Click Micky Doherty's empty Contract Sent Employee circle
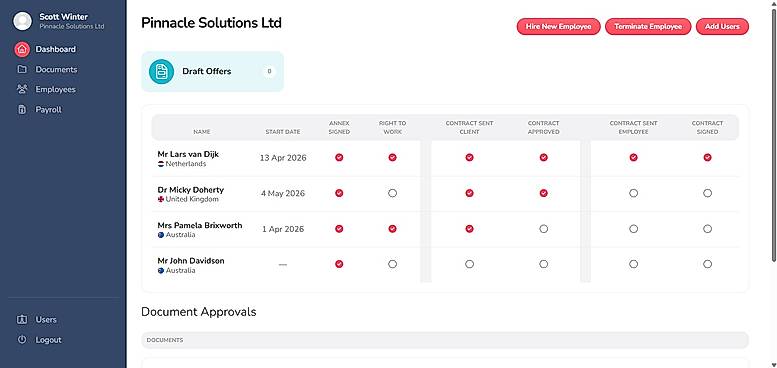 click(633, 193)
